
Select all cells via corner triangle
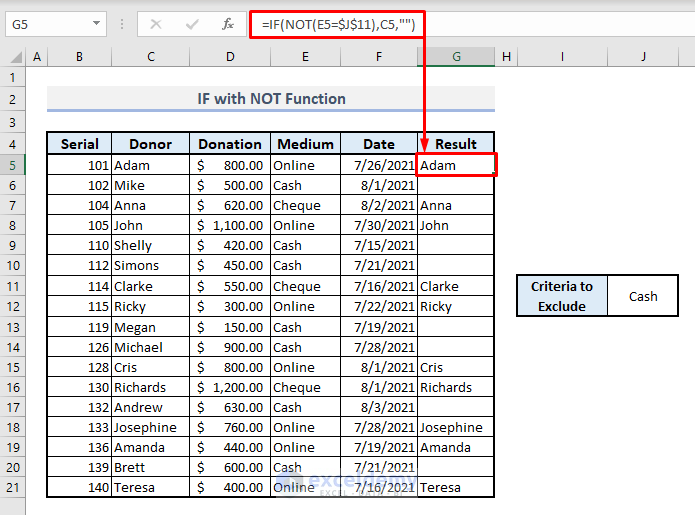pos(16,57)
